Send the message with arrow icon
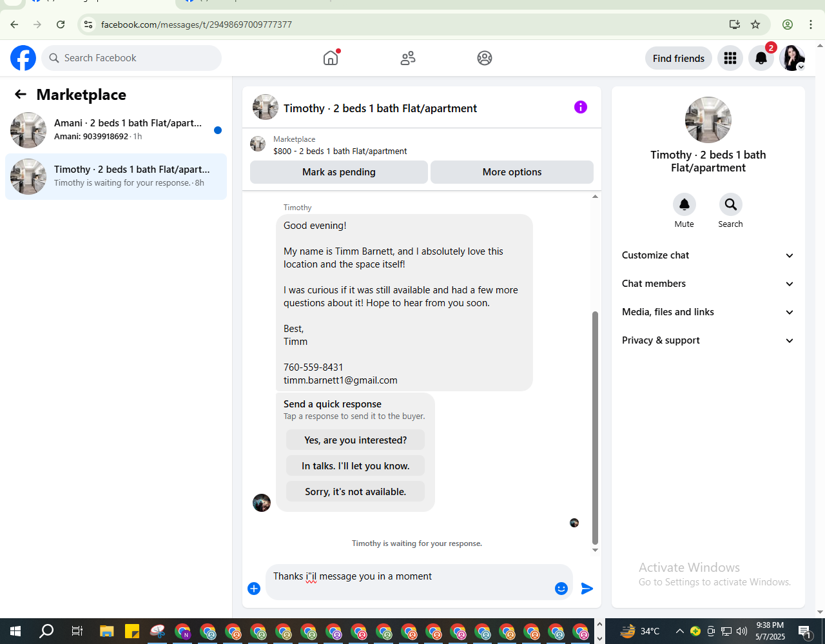Viewport: 825px width, 644px height. pyautogui.click(x=587, y=589)
